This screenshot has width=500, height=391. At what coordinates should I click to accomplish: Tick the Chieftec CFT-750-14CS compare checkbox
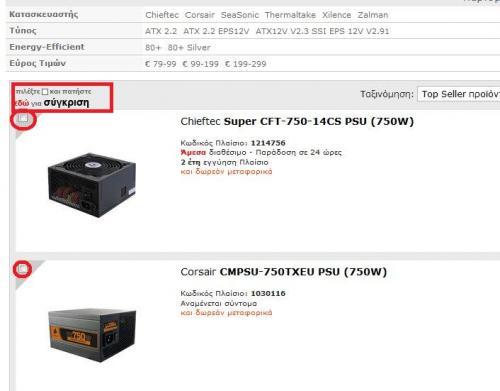coord(23,119)
